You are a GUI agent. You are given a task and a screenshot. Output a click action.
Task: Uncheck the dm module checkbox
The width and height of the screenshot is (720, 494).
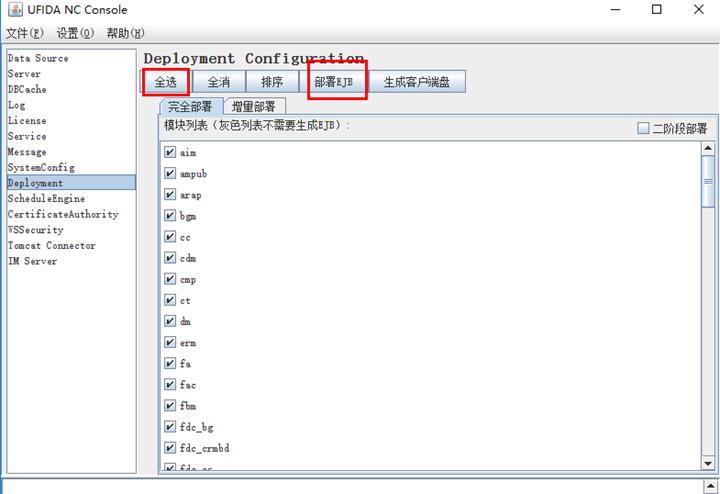(170, 321)
